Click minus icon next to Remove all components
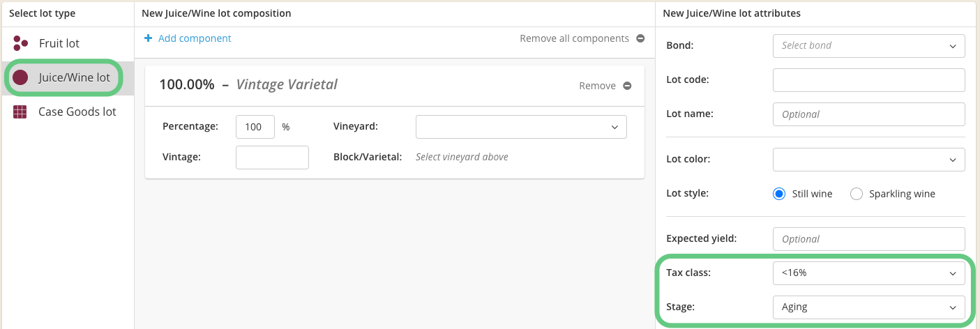The image size is (980, 329). click(640, 38)
